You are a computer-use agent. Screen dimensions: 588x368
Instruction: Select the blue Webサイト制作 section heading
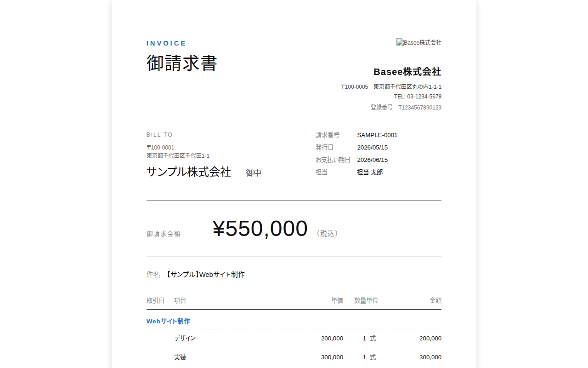[168, 322]
